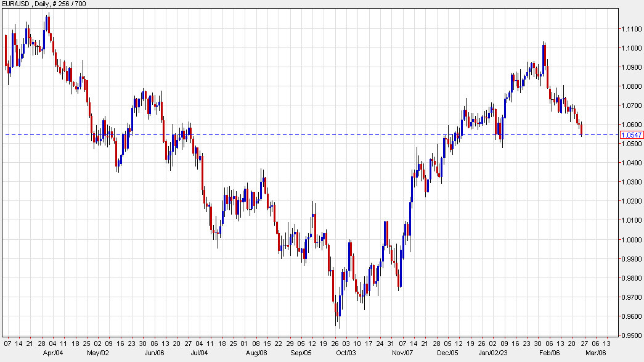
Task: Click the 0.9500 price axis label
Action: coord(632,335)
